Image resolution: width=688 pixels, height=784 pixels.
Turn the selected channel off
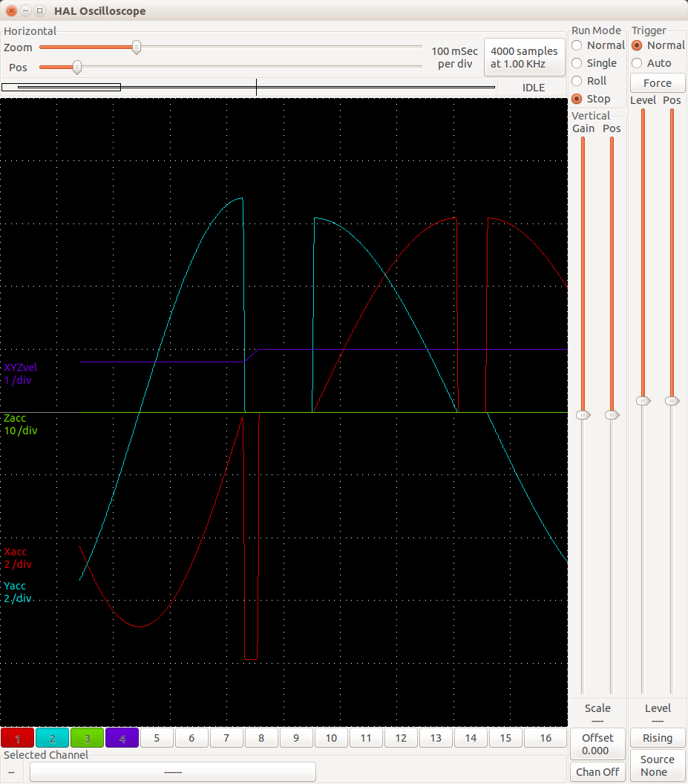[597, 772]
